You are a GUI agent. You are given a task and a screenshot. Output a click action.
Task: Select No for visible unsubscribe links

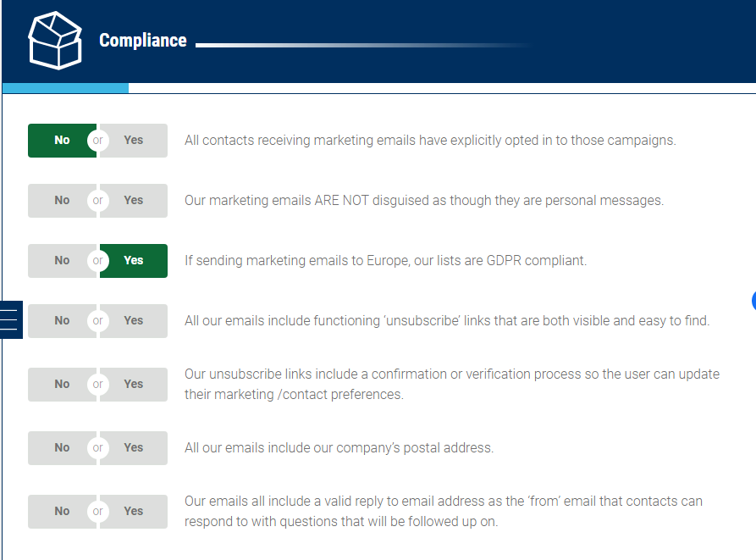(62, 321)
